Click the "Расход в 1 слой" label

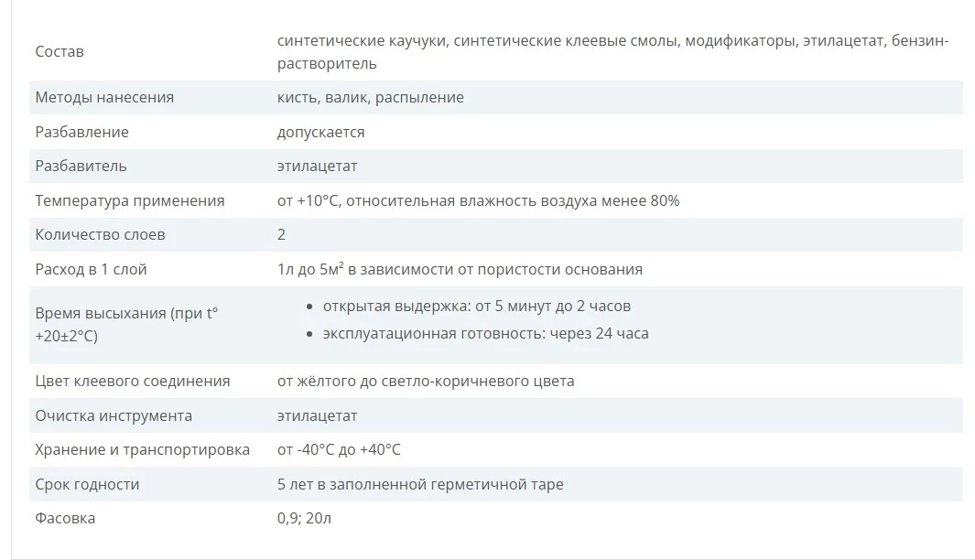(x=91, y=269)
